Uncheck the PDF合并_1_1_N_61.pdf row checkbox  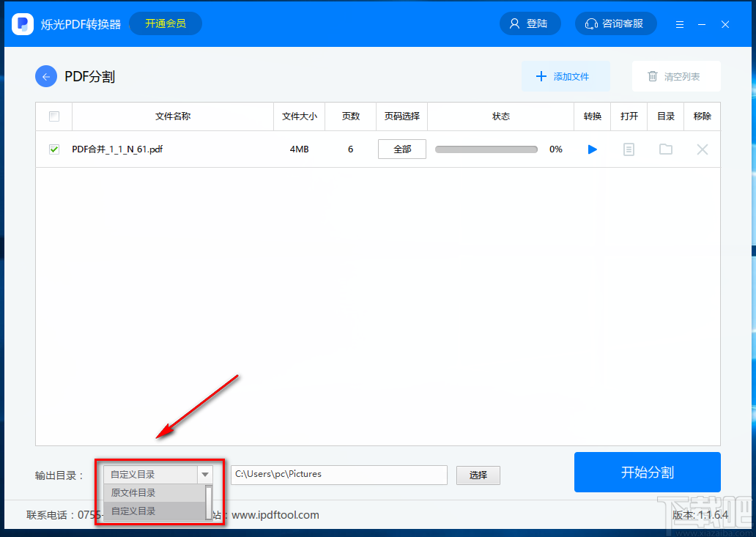click(53, 149)
